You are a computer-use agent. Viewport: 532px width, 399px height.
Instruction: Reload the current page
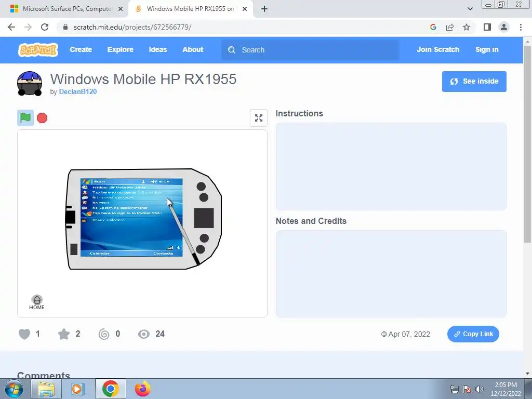(x=45, y=27)
